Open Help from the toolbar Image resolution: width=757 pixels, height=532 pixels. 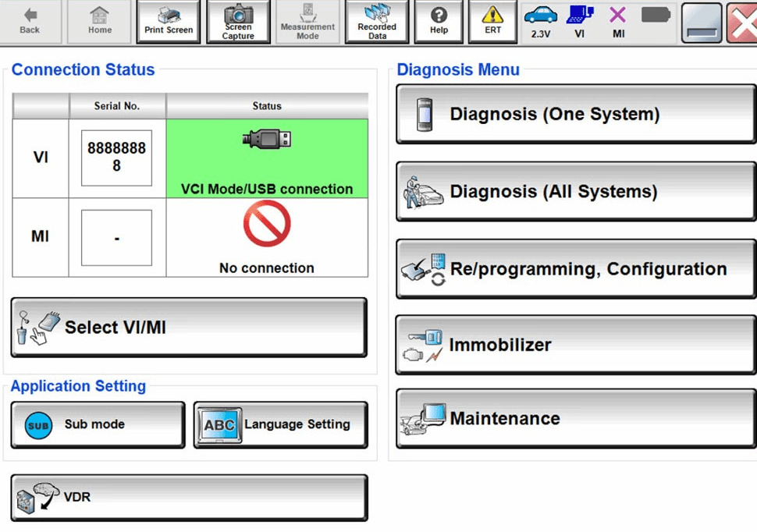438,21
